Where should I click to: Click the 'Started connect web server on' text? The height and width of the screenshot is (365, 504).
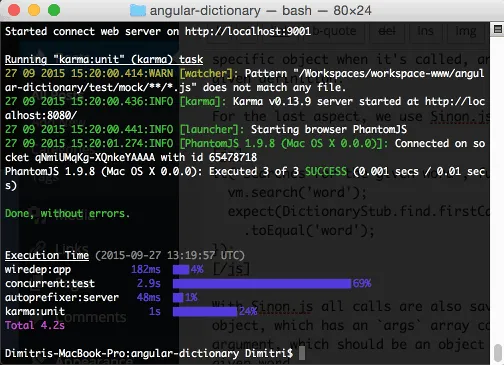92,31
